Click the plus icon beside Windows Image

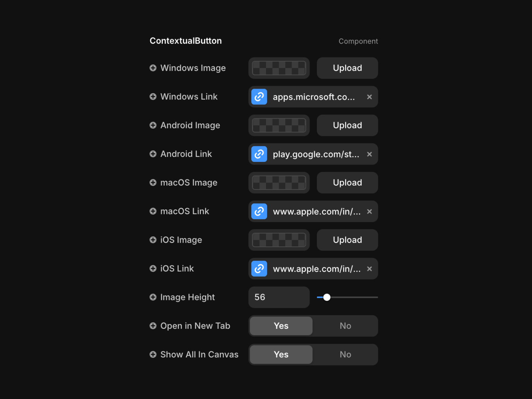pyautogui.click(x=153, y=68)
